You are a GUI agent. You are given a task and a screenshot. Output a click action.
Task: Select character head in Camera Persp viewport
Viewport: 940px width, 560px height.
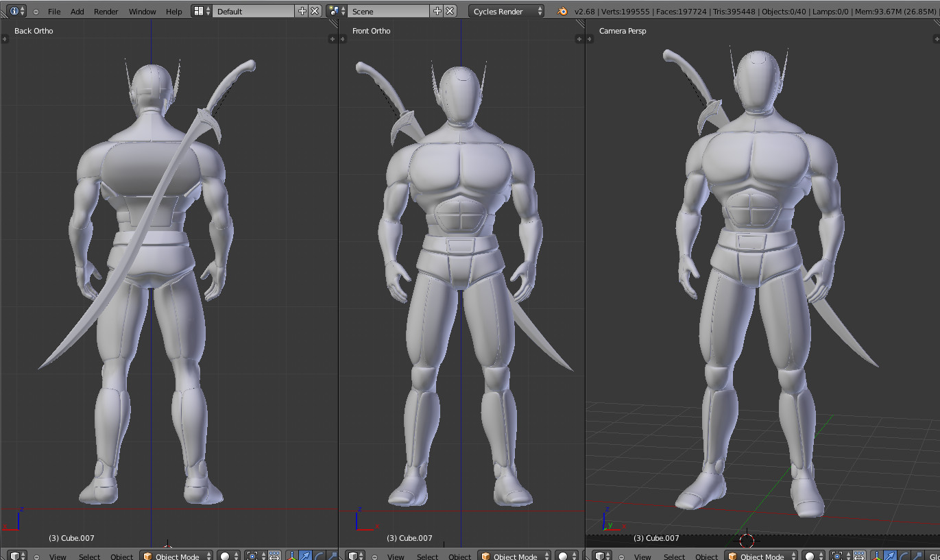click(x=759, y=82)
